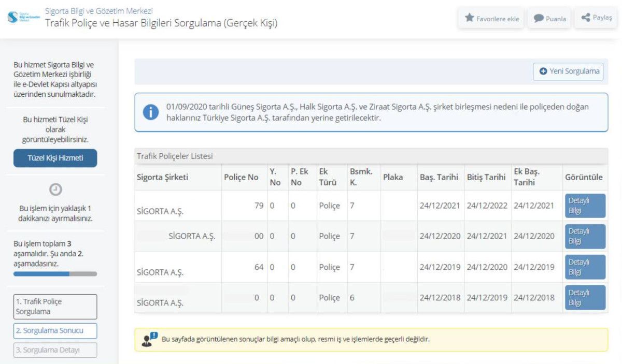This screenshot has width=622, height=364.
Task: Click the stage progress bar in sidebar
Action: tap(55, 273)
